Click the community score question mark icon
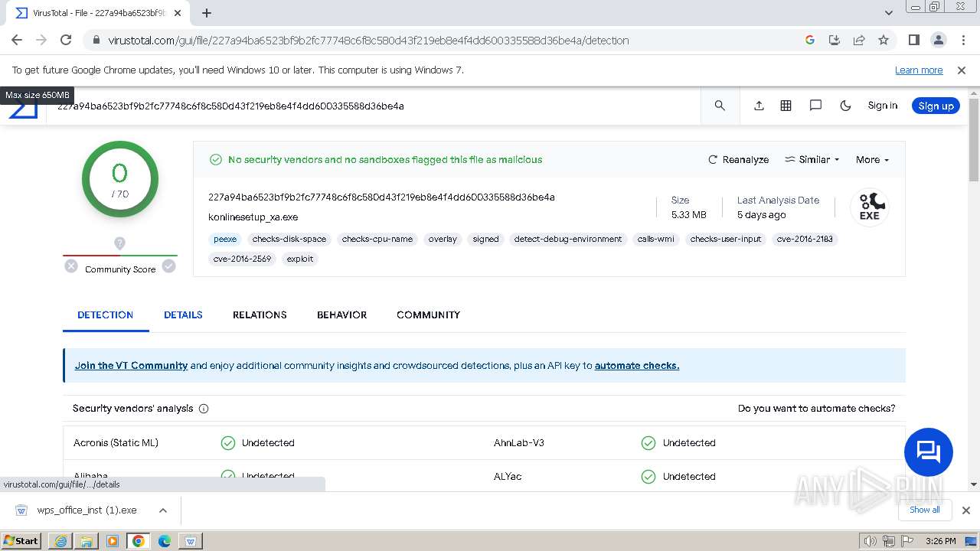Screen dimensions: 980x551 tap(119, 243)
